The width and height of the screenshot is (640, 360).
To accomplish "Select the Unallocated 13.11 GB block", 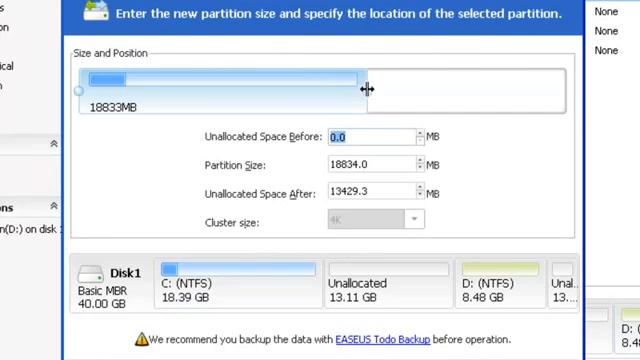I will tap(389, 284).
